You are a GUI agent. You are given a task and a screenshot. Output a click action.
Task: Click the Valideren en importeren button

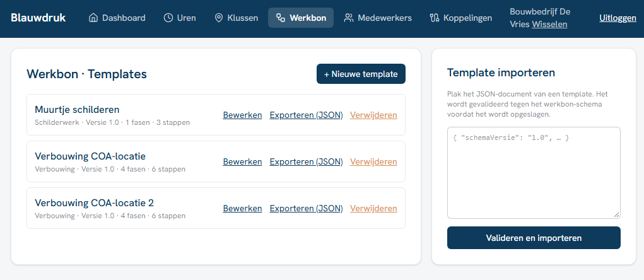click(x=534, y=238)
